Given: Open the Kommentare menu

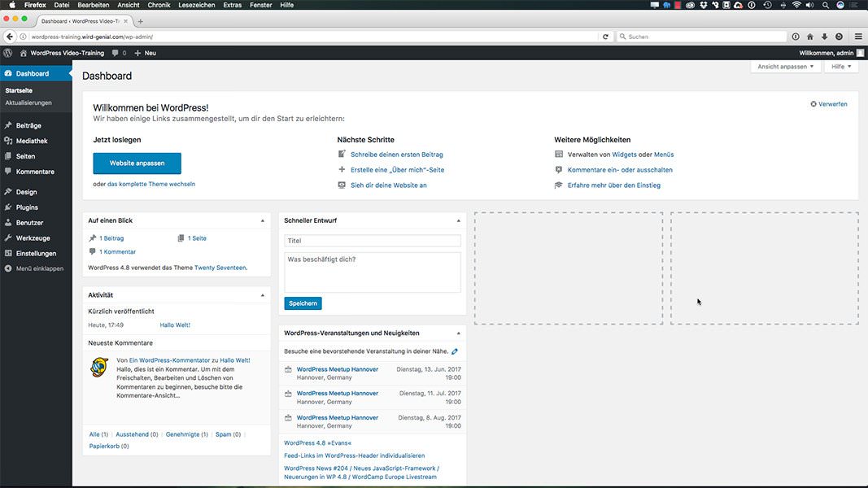Looking at the screenshot, I should pyautogui.click(x=36, y=172).
